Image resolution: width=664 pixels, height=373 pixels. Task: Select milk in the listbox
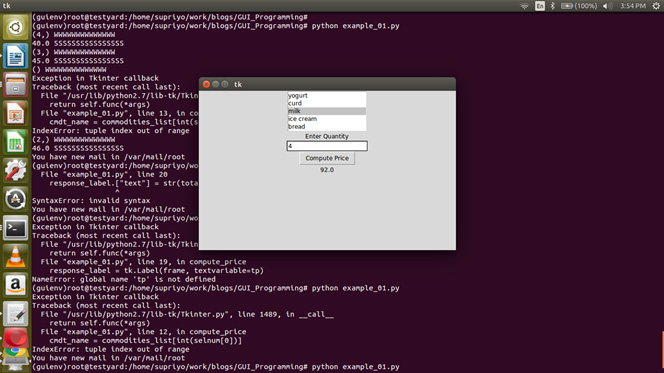pos(326,111)
